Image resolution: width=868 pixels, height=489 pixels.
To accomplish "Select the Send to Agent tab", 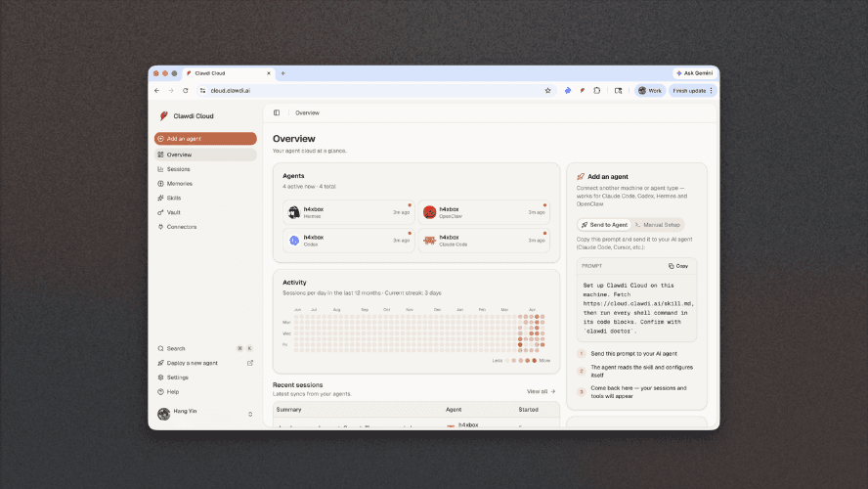I will pyautogui.click(x=604, y=225).
